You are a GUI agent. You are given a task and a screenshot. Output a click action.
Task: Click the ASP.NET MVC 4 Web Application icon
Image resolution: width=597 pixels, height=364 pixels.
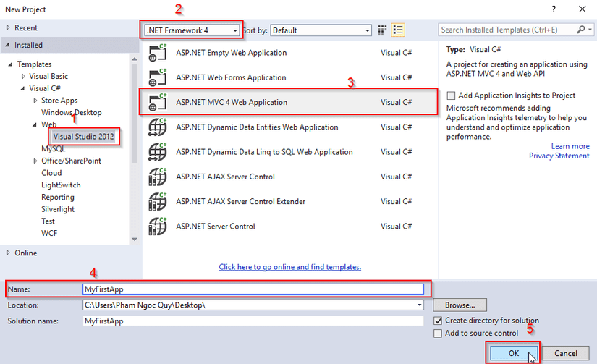(x=157, y=102)
